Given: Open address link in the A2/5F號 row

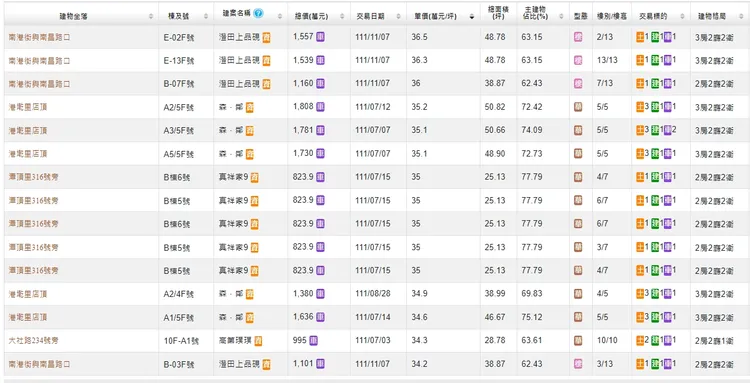Looking at the screenshot, I should [x=28, y=108].
